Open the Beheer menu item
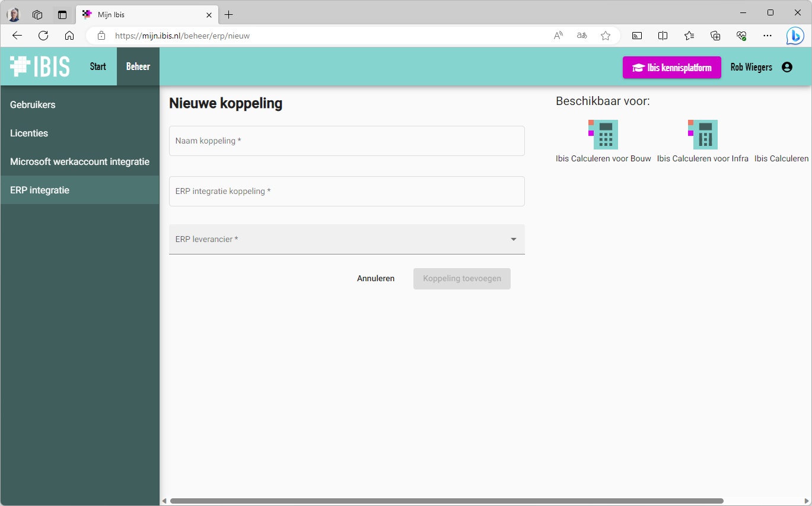The width and height of the screenshot is (812, 506). pos(138,66)
